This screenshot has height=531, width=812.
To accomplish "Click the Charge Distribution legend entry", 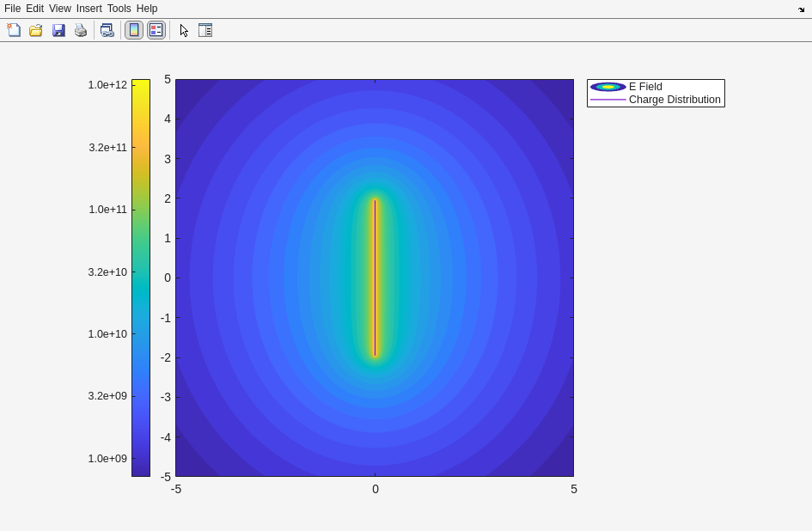I will [674, 100].
